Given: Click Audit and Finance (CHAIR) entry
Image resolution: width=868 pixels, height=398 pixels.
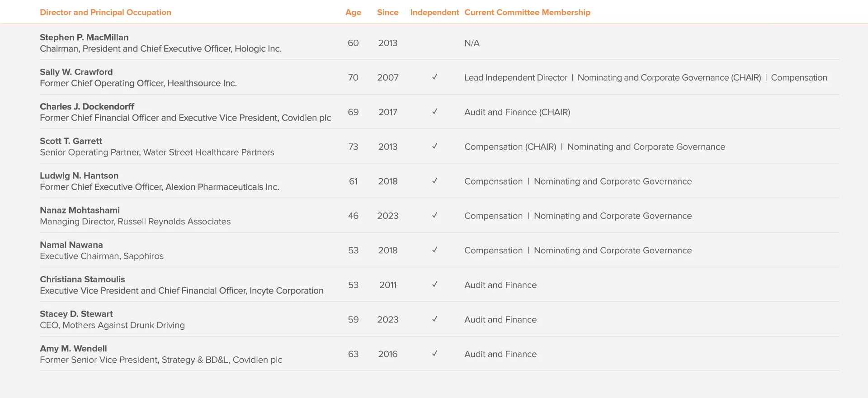Looking at the screenshot, I should 517,112.
